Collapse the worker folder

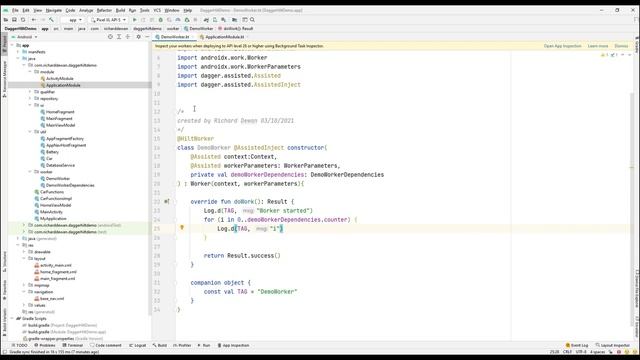[30, 172]
